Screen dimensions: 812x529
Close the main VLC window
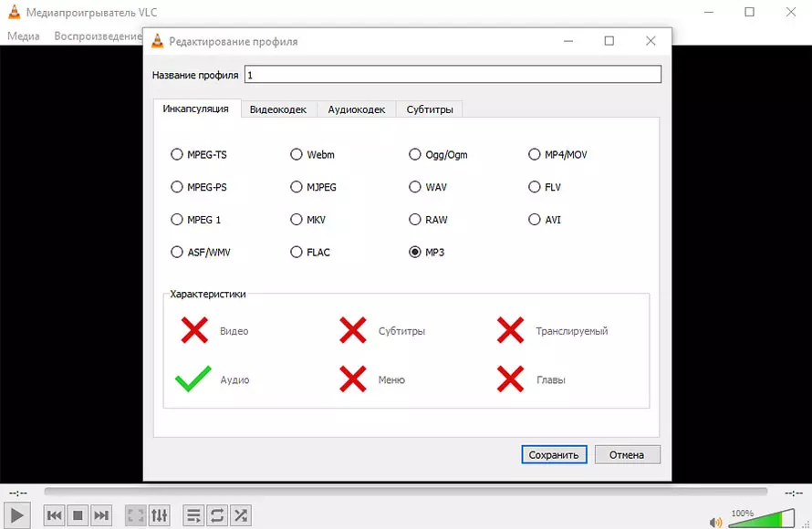791,12
